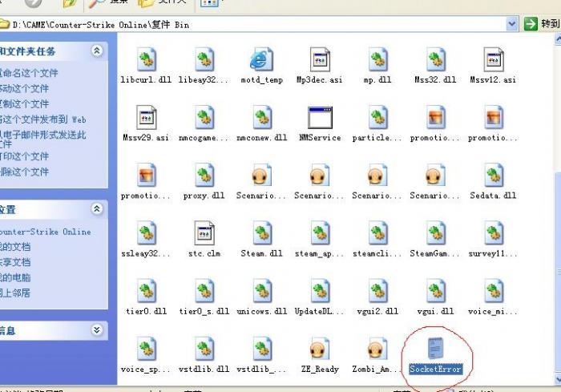Image resolution: width=561 pixels, height=392 pixels.
Task: Collapse the other places panel
Action: point(97,208)
